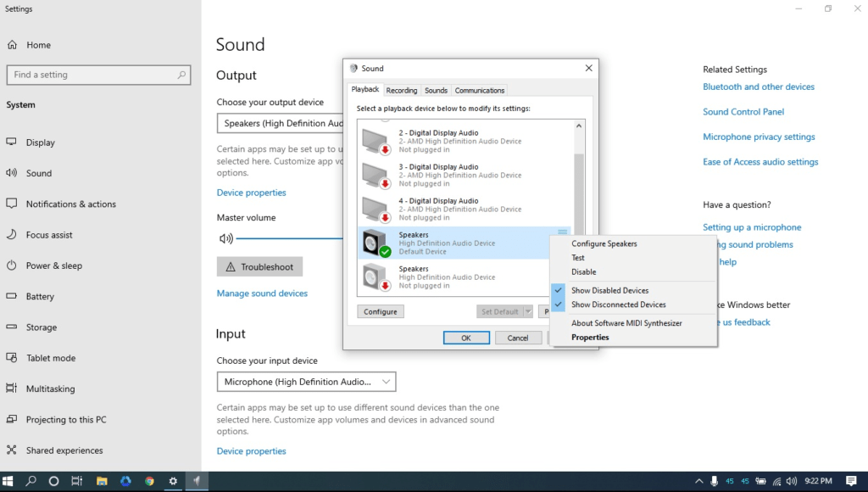Viewport: 868px width, 492px height.
Task: Open the Action Center notification icon
Action: click(x=851, y=480)
